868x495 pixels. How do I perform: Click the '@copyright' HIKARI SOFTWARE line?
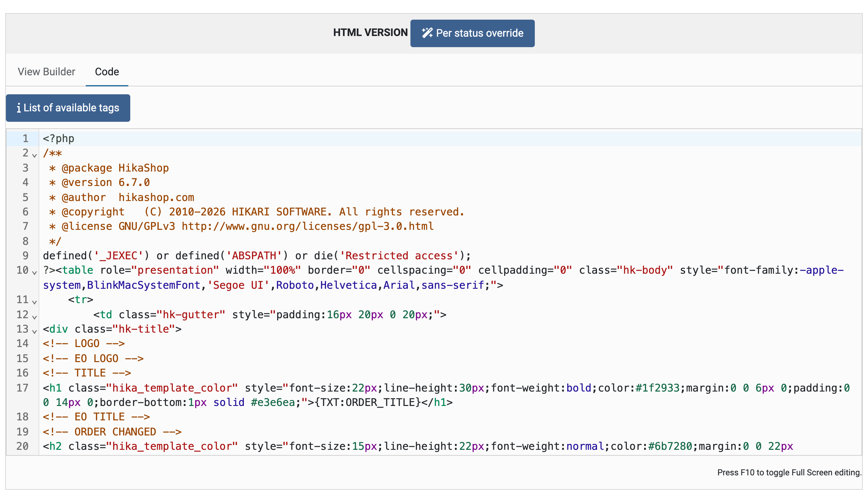[x=257, y=212]
